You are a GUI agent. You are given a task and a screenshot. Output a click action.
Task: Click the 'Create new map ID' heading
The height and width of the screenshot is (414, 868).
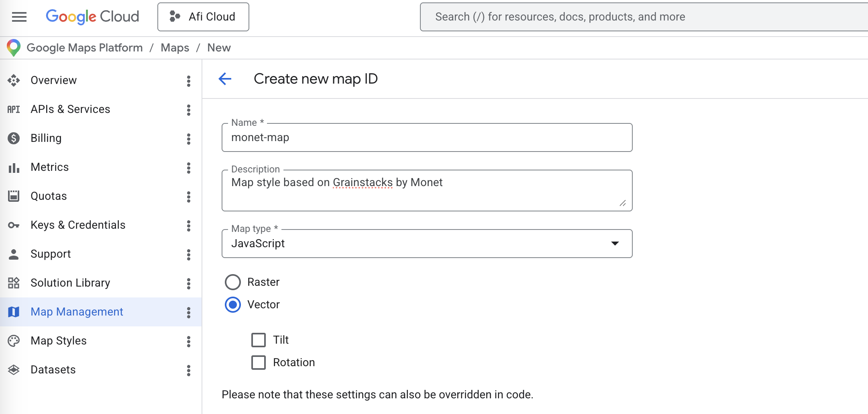tap(316, 79)
